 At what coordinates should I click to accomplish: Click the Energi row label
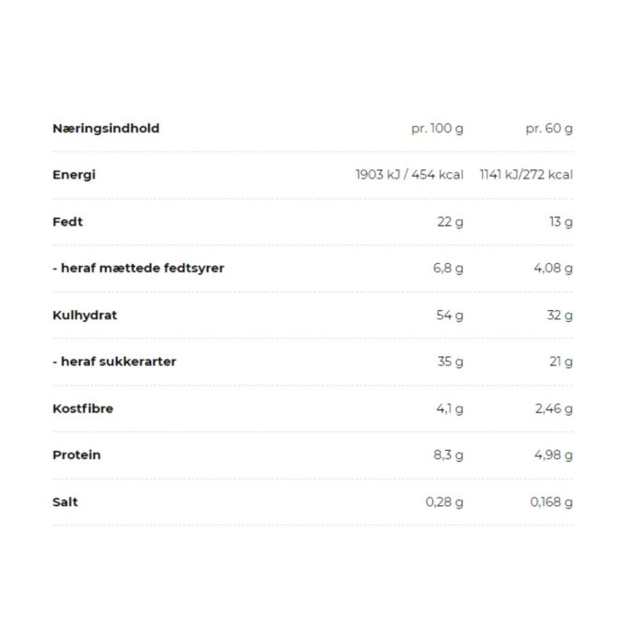[74, 175]
